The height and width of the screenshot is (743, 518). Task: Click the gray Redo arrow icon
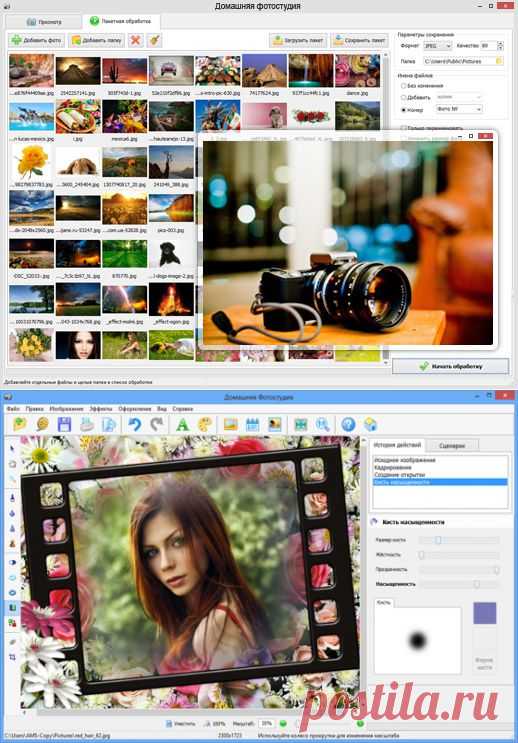157,424
